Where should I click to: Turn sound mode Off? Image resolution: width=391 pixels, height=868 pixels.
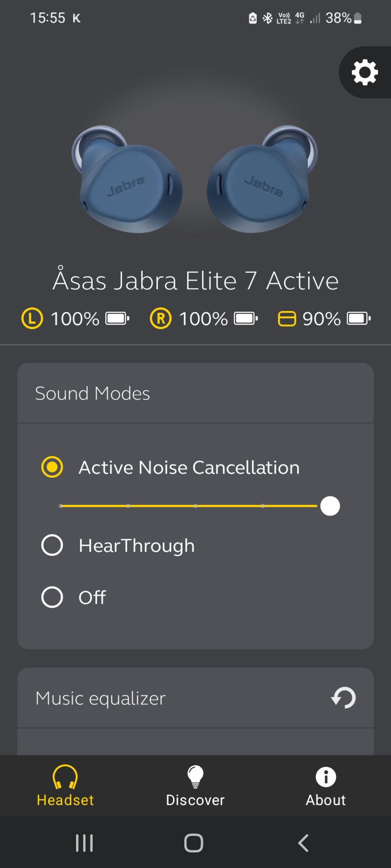tap(52, 597)
